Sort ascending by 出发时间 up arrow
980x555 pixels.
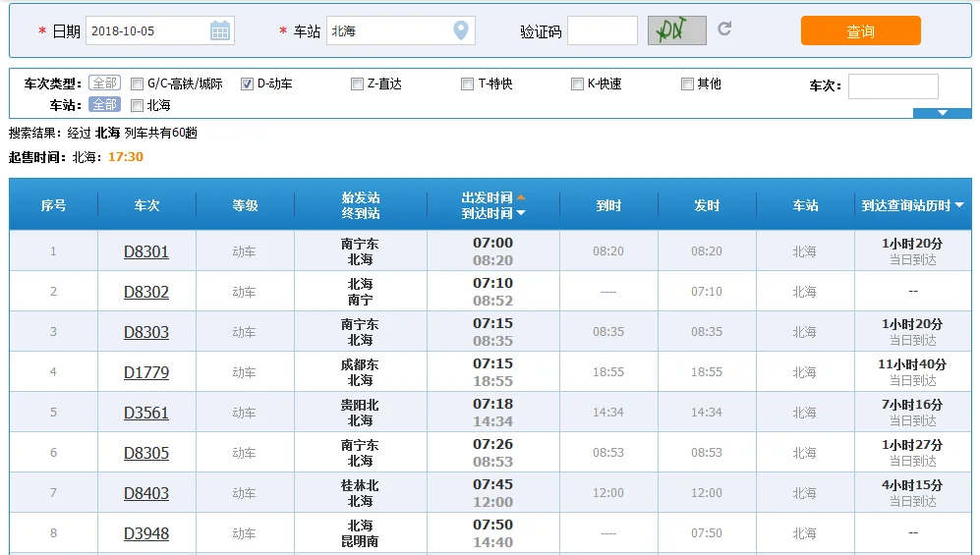521,197
